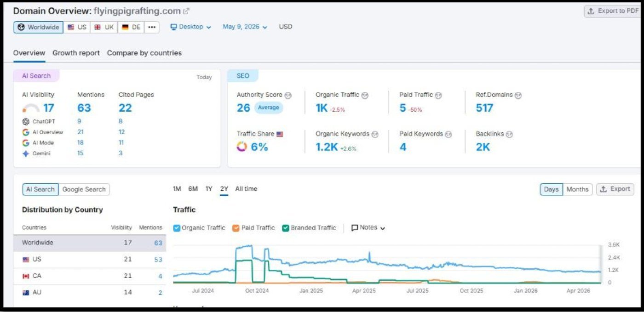Click info icon next to Backlinks
644x312 pixels.
tap(509, 134)
